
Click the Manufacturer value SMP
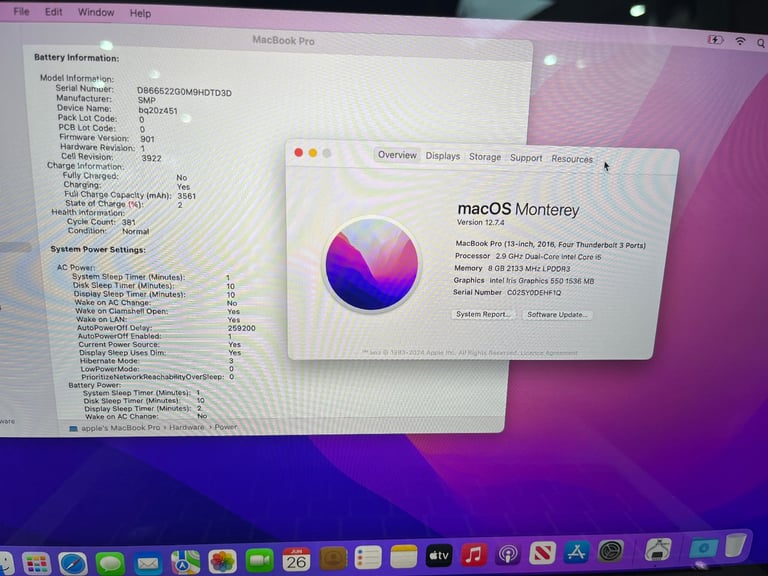pos(146,100)
